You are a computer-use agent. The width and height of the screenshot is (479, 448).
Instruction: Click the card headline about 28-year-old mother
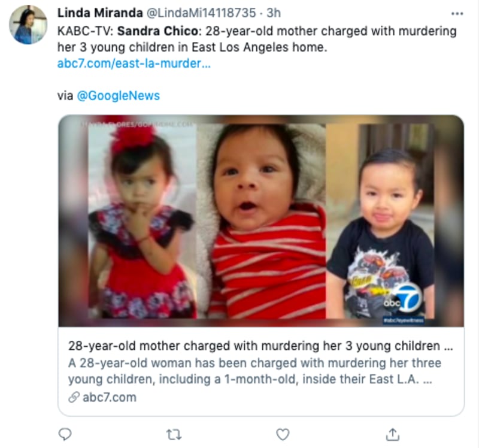pyautogui.click(x=260, y=346)
